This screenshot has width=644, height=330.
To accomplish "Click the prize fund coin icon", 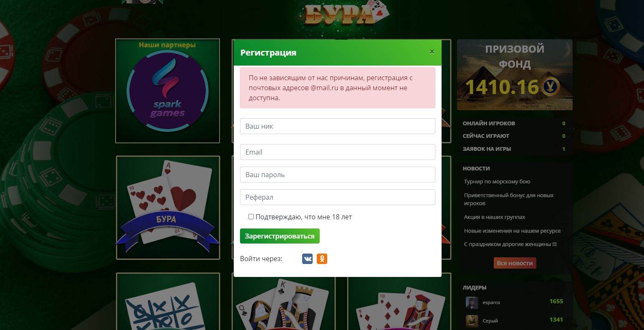I will click(x=551, y=86).
